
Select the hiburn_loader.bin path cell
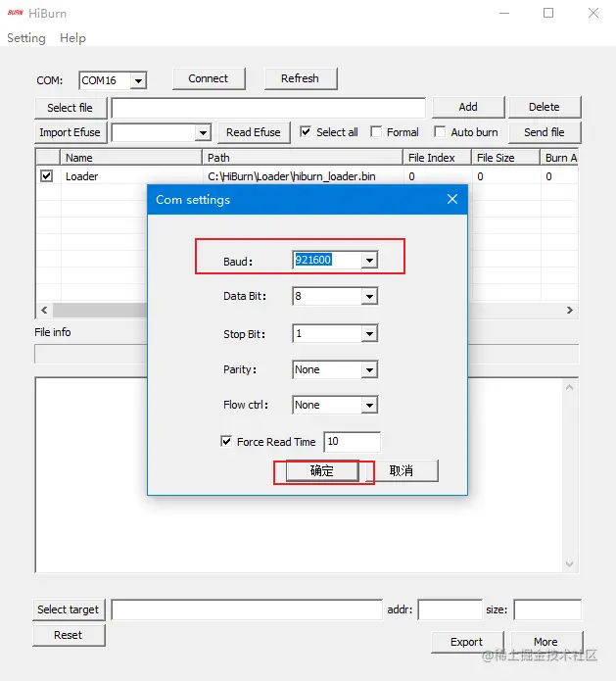[291, 176]
